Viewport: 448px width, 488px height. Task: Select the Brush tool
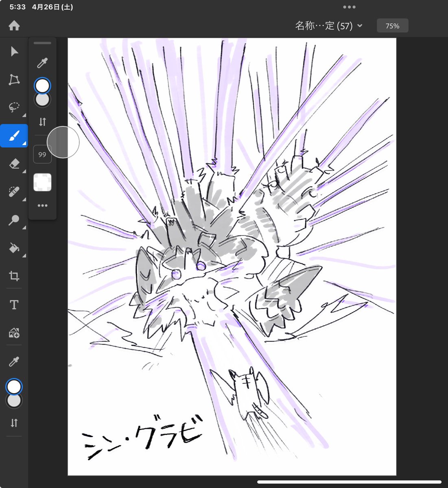14,136
